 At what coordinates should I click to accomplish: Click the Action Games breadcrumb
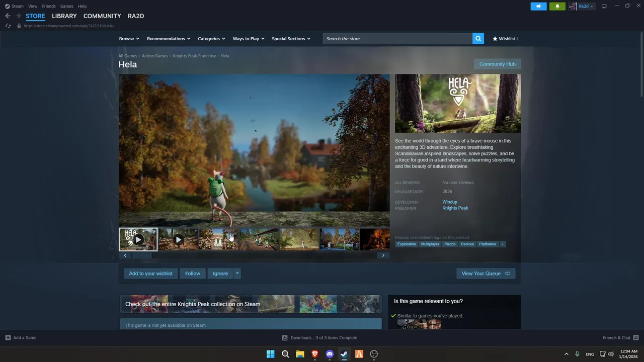155,56
